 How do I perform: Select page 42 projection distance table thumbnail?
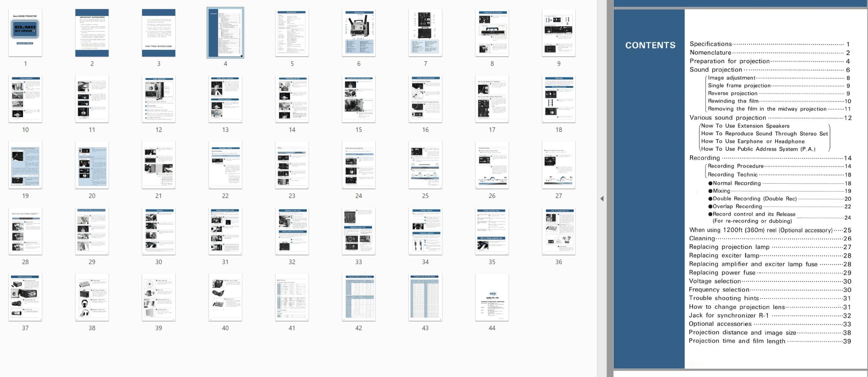[x=359, y=298]
